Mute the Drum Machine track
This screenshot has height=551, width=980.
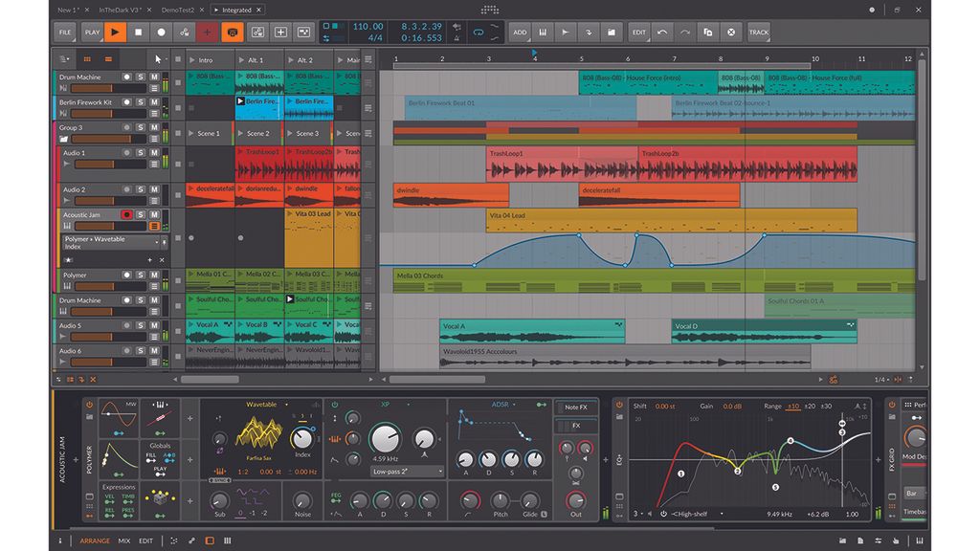154,77
